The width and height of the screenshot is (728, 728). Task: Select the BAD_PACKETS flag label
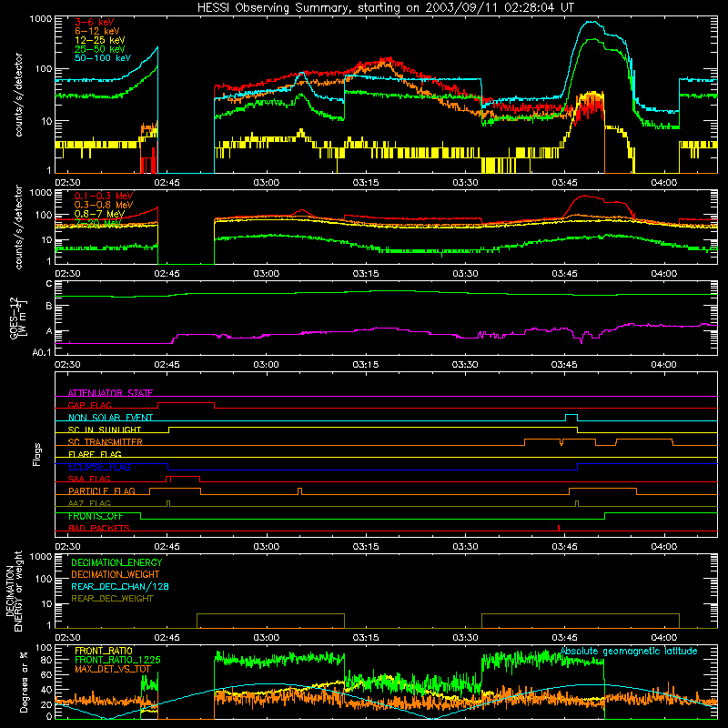click(x=99, y=528)
